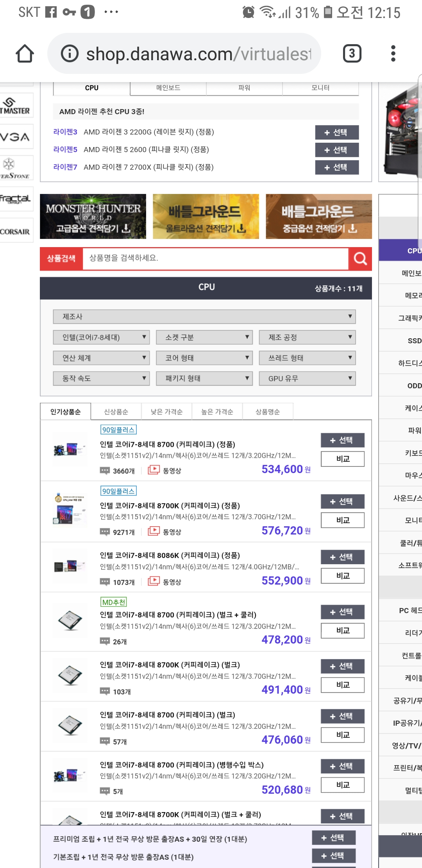This screenshot has height=868, width=422.
Task: Tap the site info icon in address bar
Action: point(70,54)
